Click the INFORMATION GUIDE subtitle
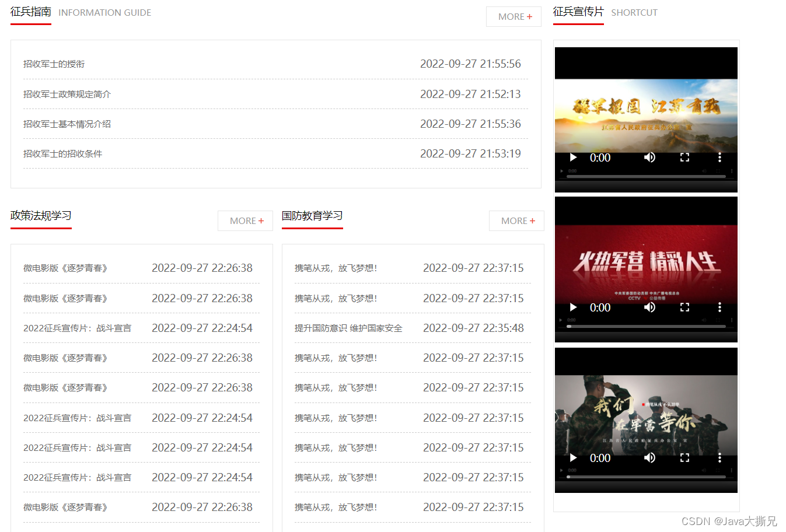 pos(105,13)
